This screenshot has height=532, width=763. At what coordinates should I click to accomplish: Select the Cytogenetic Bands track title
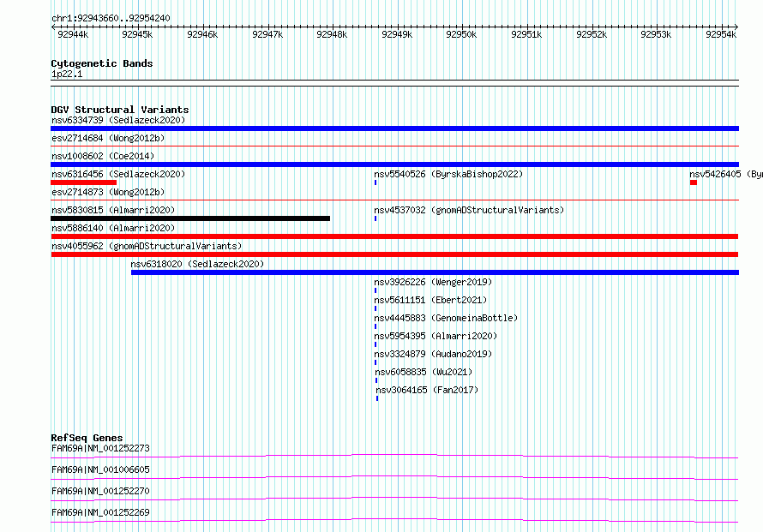102,63
